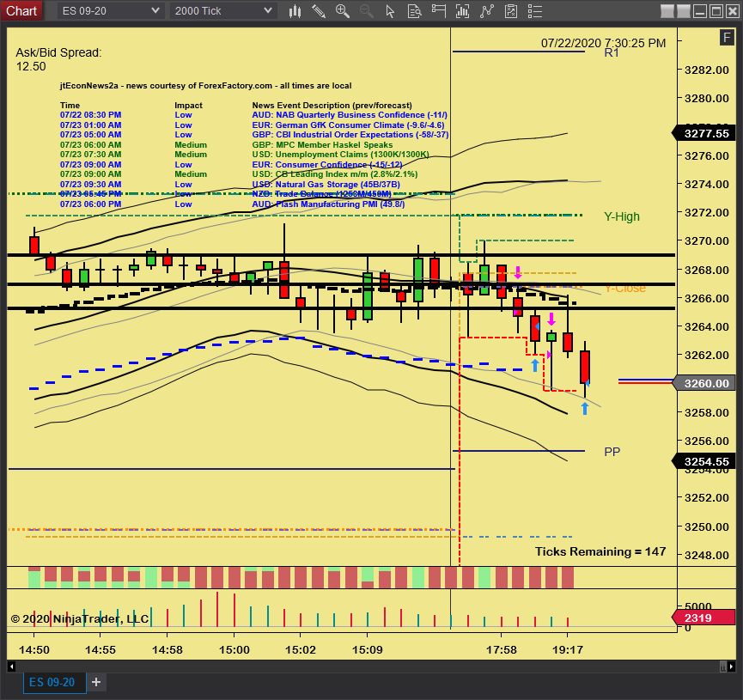Viewport: 743px width, 700px height.
Task: Click the magenta down arrow near 3268
Action: pyautogui.click(x=518, y=272)
